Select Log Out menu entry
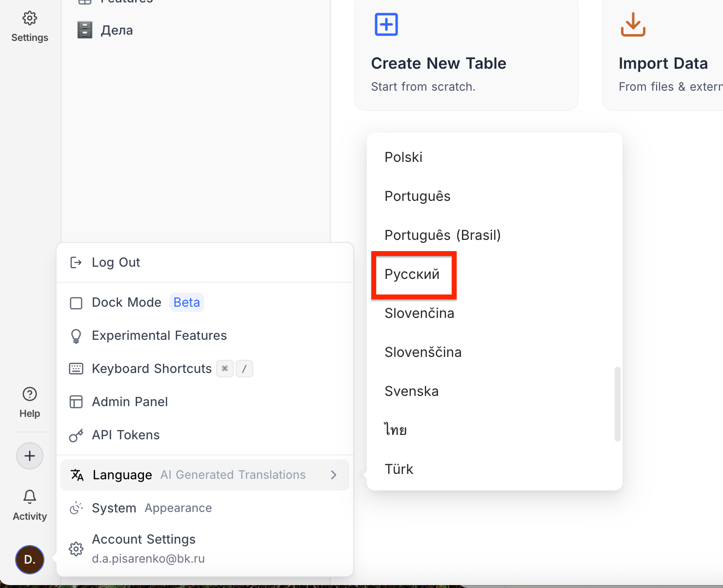Image resolution: width=723 pixels, height=588 pixels. pos(205,262)
